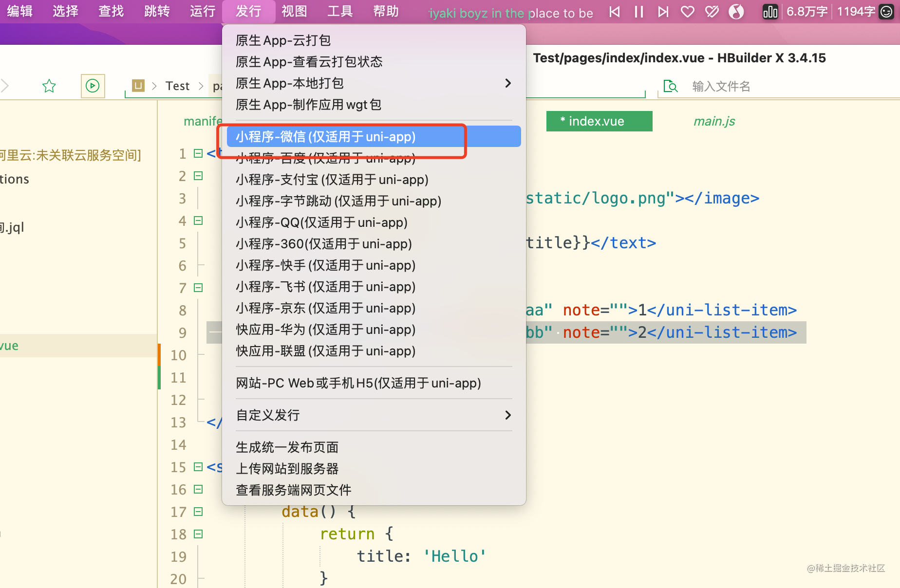Collapse the code fold at line 15
This screenshot has width=900, height=588.
click(198, 467)
